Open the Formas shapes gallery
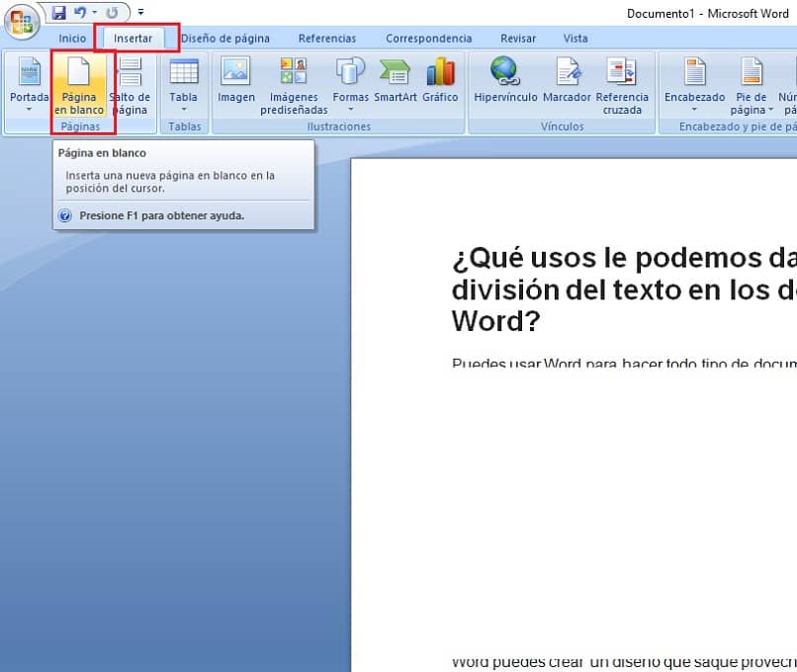 [350, 84]
